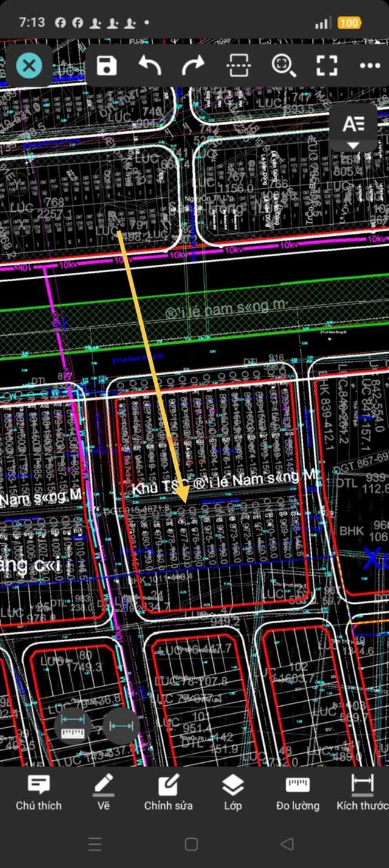Tap the ruler measurement floating button
Screen dimensions: 389x868
[x=73, y=725]
